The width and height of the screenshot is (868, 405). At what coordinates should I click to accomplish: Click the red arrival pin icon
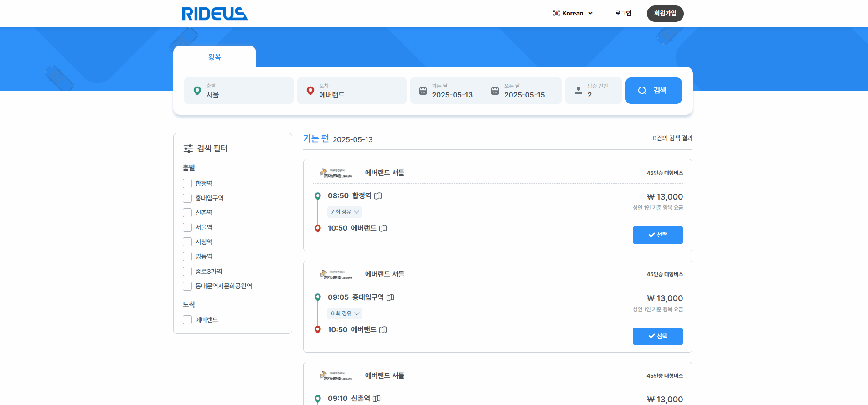(x=310, y=91)
